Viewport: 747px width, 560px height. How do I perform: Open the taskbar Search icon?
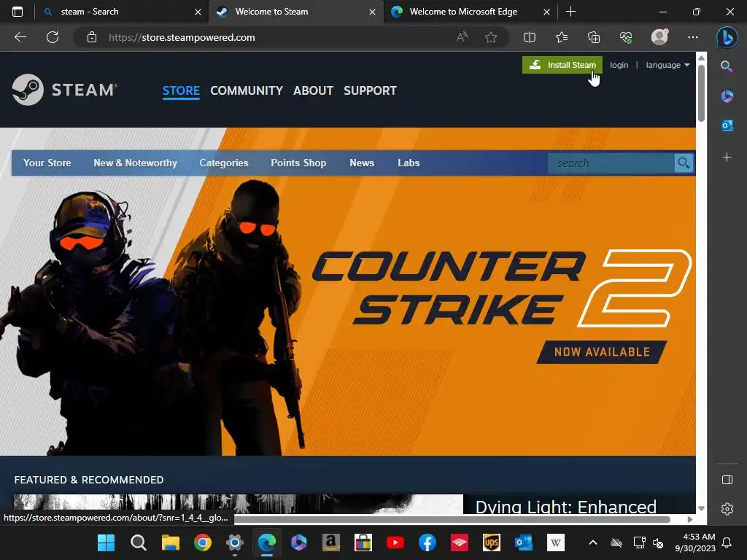tap(138, 542)
